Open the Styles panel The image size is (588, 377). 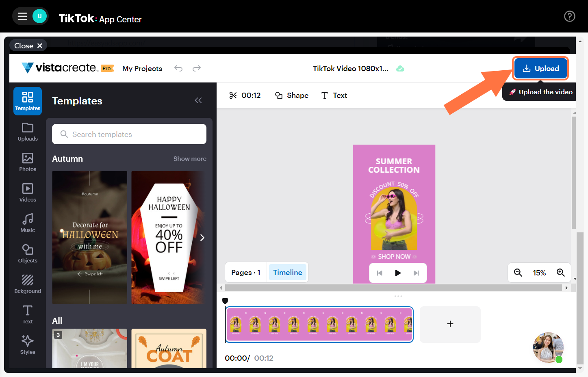(x=28, y=345)
